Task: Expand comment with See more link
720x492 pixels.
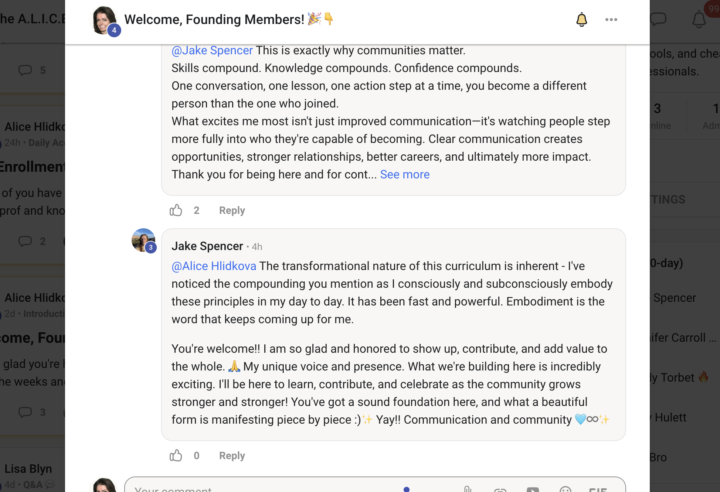Action: (x=405, y=175)
